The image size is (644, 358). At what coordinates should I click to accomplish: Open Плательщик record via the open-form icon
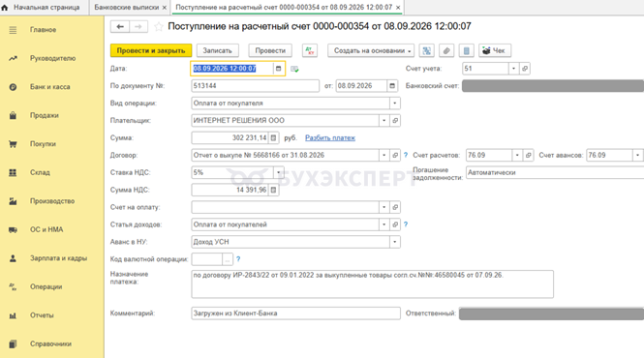coord(395,121)
